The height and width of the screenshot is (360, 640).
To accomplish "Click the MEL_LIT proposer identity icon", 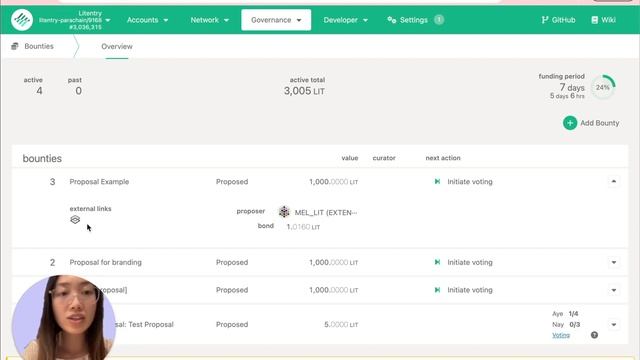I will click(x=284, y=212).
